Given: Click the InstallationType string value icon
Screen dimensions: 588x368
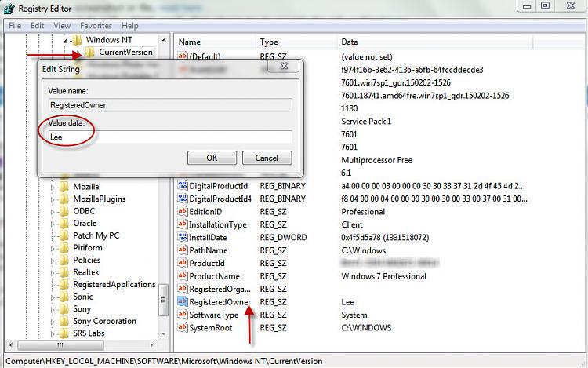Looking at the screenshot, I should [x=183, y=224].
